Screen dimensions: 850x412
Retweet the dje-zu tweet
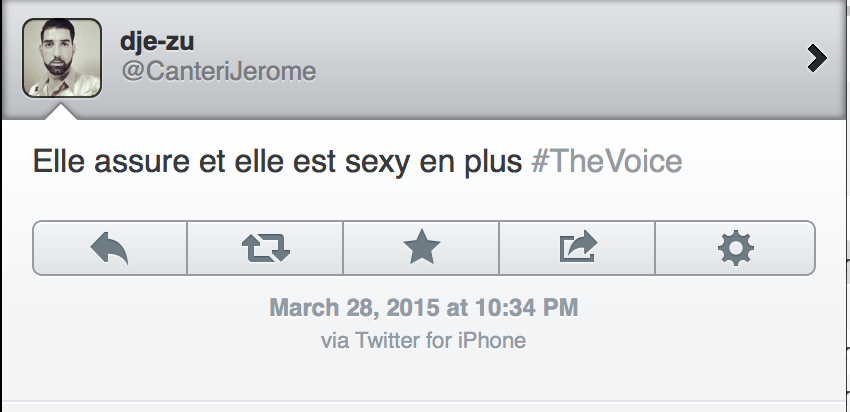click(265, 248)
